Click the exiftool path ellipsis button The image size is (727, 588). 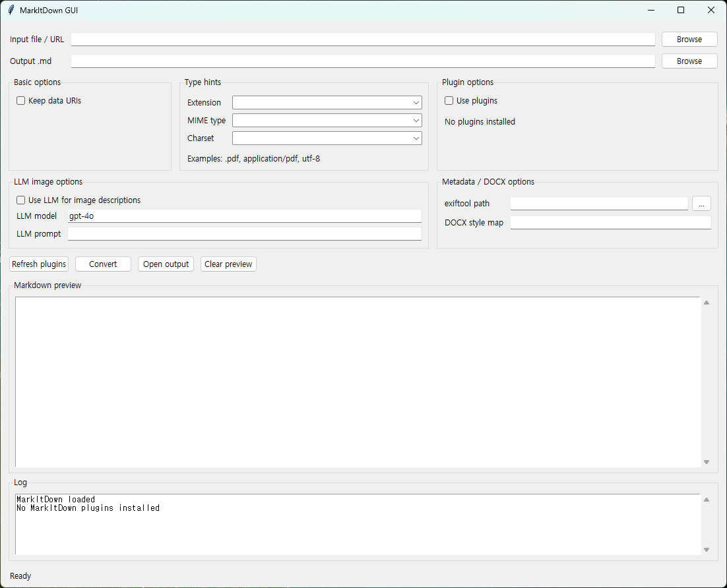[x=701, y=204]
